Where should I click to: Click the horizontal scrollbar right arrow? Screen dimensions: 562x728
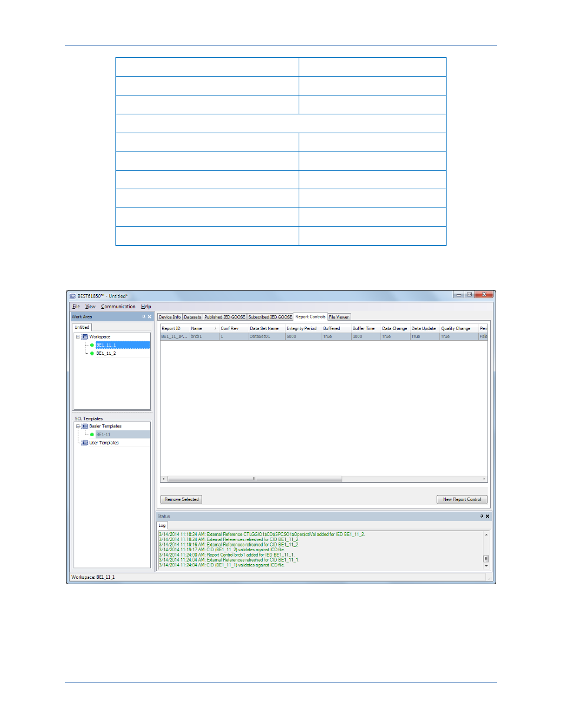coord(484,479)
